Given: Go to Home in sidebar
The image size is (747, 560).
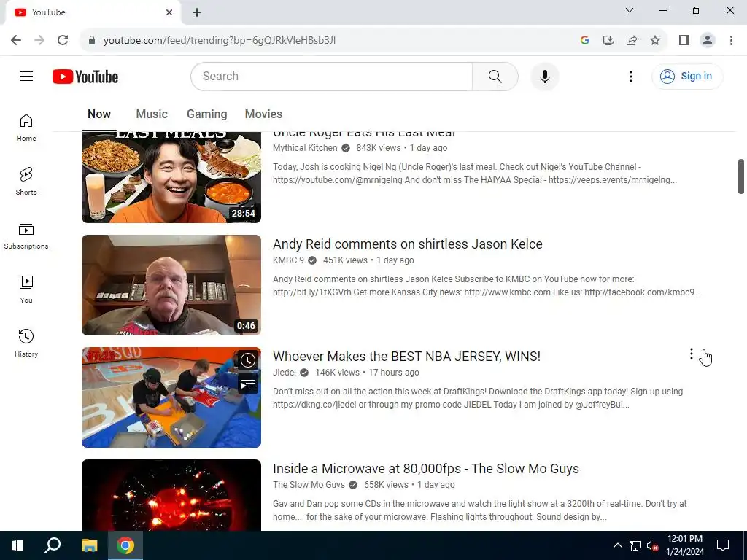Looking at the screenshot, I should pos(26,128).
